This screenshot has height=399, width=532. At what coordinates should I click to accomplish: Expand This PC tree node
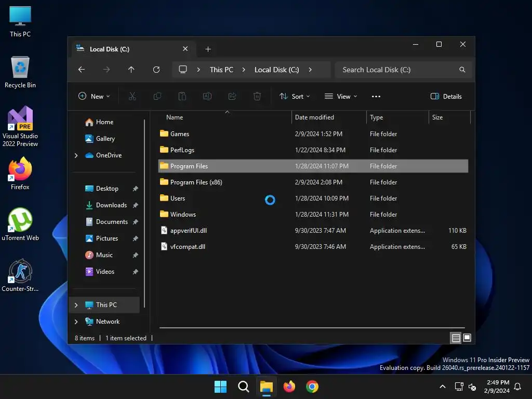tap(76, 305)
